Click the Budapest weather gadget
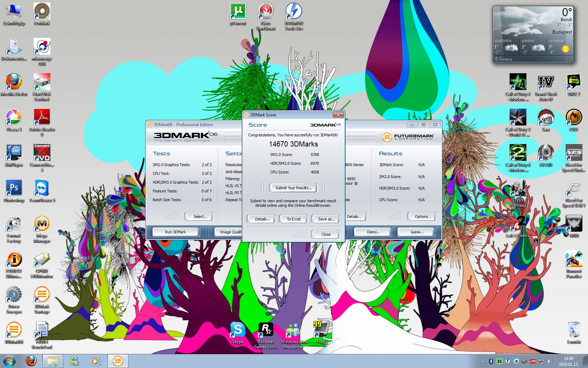Image resolution: width=588 pixels, height=368 pixels. tap(533, 34)
